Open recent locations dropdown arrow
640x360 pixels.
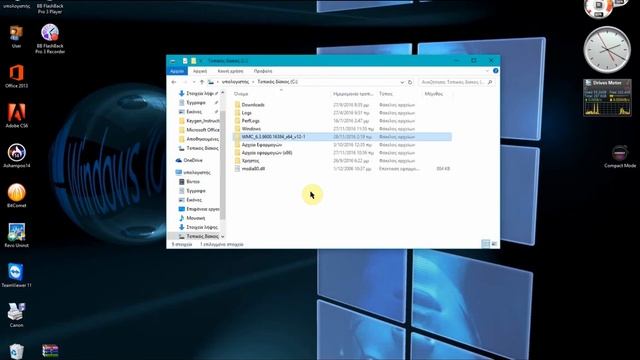[x=193, y=82]
